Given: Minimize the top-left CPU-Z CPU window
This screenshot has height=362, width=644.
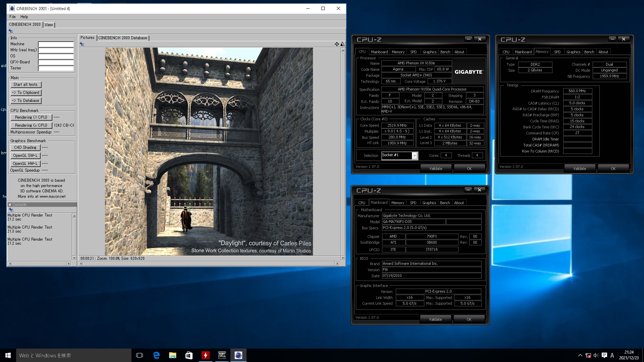Looking at the screenshot, I should click(x=469, y=39).
